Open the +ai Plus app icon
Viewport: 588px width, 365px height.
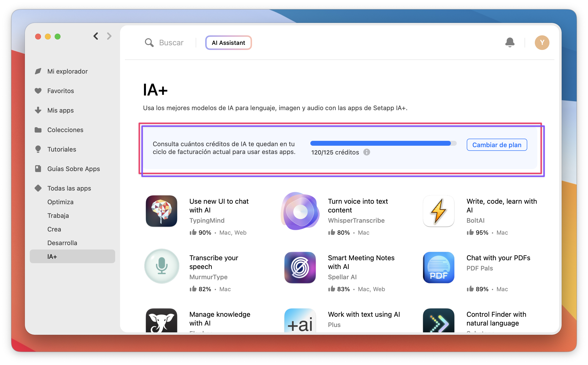coord(300,320)
